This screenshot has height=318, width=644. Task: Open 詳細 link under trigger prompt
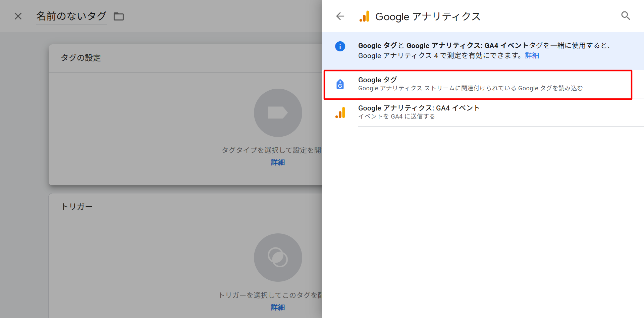[x=278, y=307]
